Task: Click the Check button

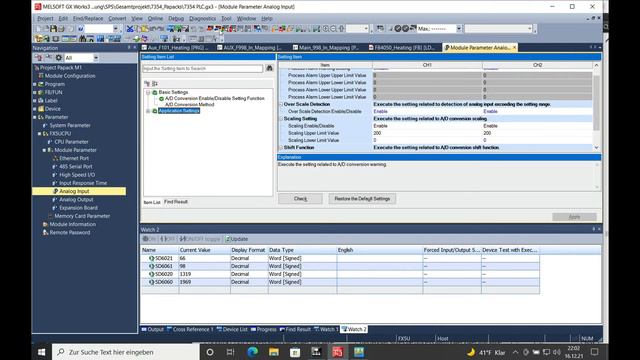Action: coord(300,199)
